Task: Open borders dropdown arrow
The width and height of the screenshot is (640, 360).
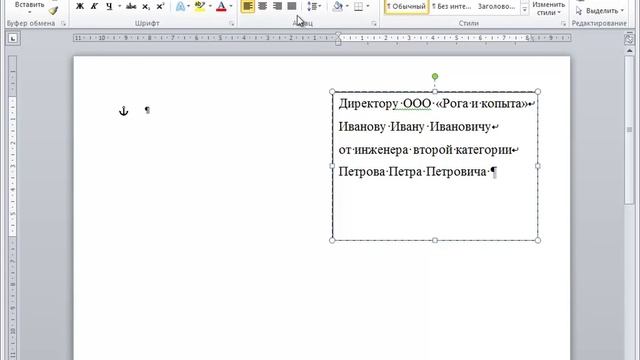Action: point(368,6)
